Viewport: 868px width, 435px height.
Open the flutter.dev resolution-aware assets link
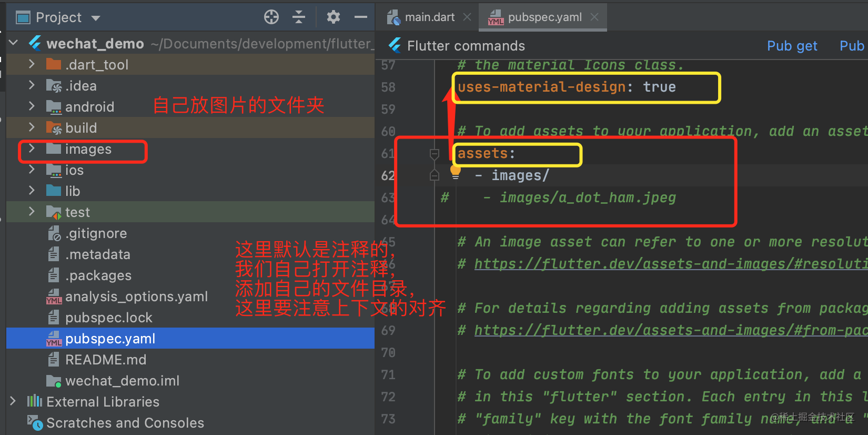point(671,264)
